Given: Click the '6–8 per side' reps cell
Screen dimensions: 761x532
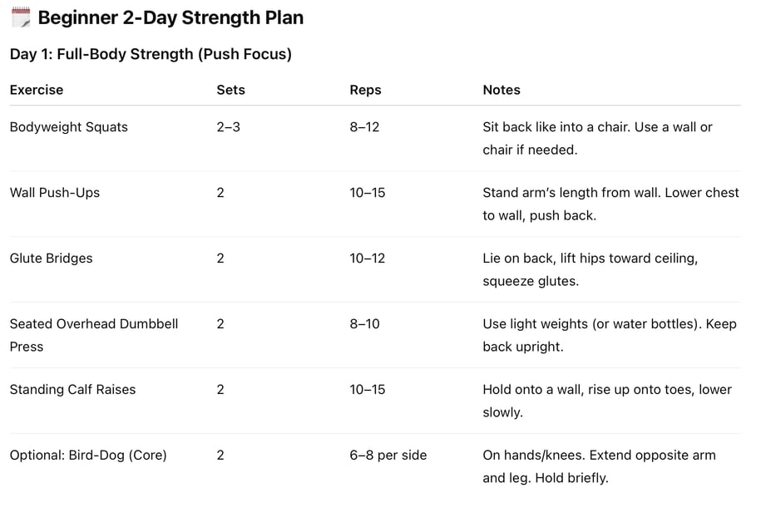Looking at the screenshot, I should [x=388, y=455].
